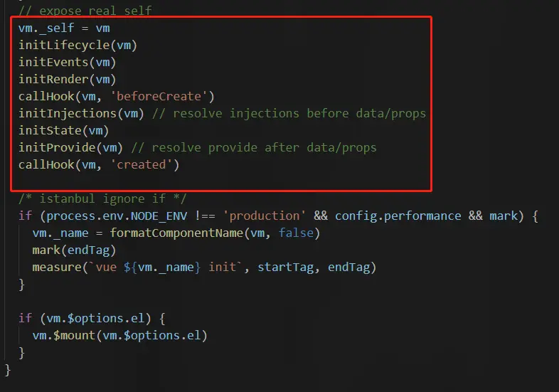Click the 'false' argument keyword

point(296,233)
